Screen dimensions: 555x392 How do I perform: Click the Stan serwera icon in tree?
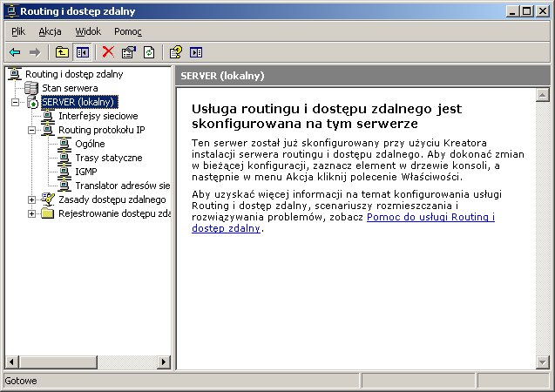click(31, 88)
